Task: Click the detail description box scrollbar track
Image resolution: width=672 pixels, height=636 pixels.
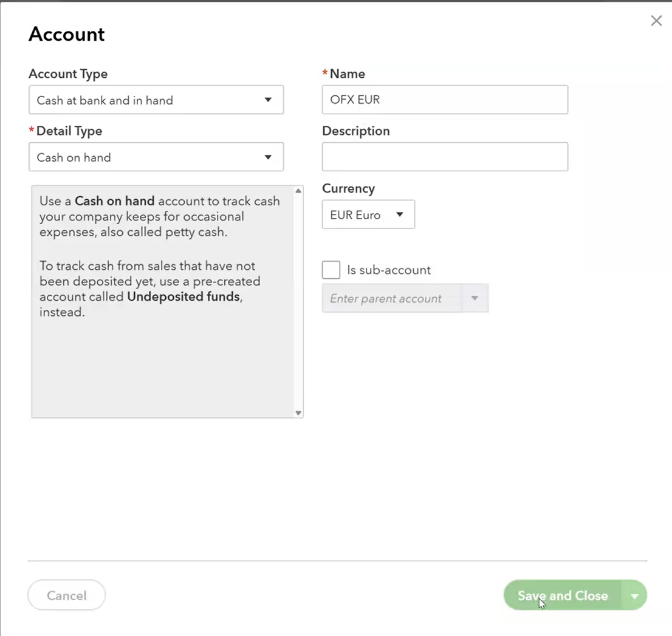Action: 298,304
